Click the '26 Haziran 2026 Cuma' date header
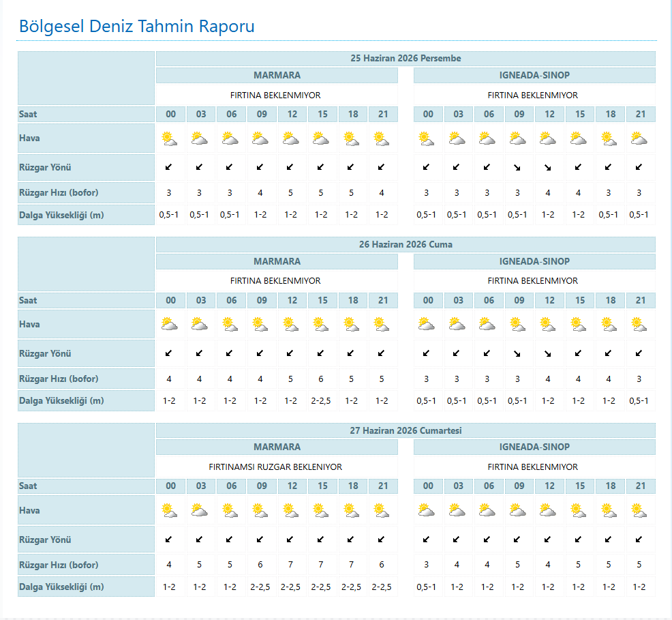 pos(406,244)
